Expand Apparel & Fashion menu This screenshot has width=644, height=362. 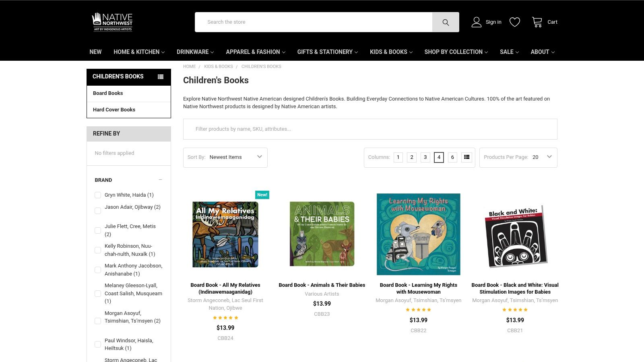pos(256,52)
